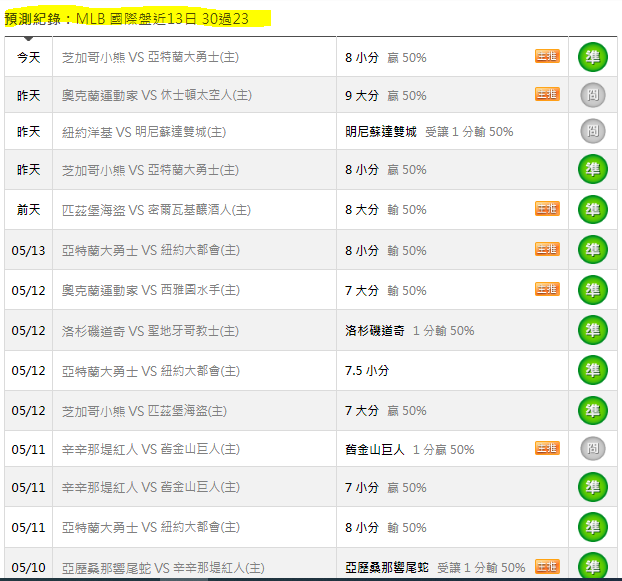Click 8 小分 贏 50% in yesterday's row

point(386,170)
